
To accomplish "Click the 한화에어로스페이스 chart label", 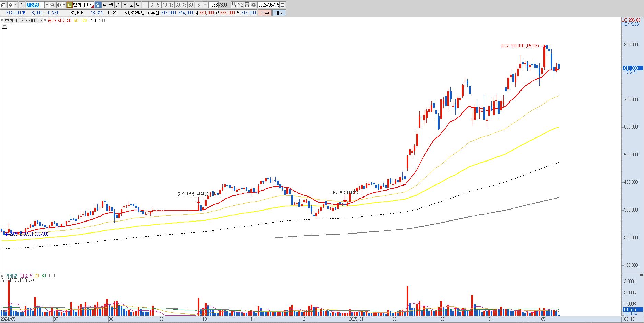I will 23,20.
